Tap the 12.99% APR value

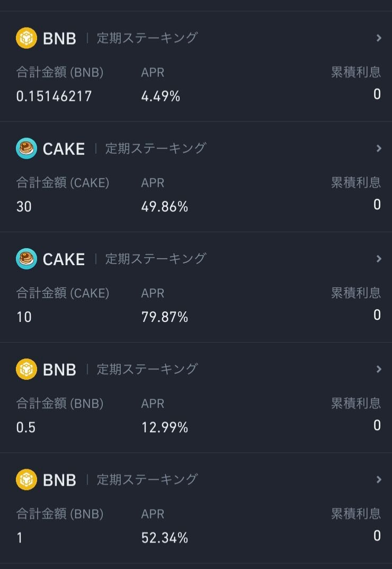(x=165, y=427)
